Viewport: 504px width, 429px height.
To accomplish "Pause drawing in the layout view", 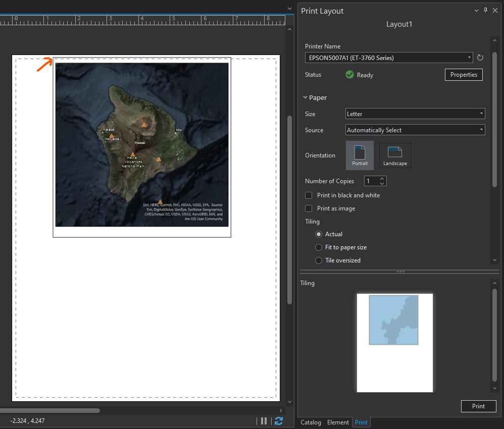I will [264, 421].
